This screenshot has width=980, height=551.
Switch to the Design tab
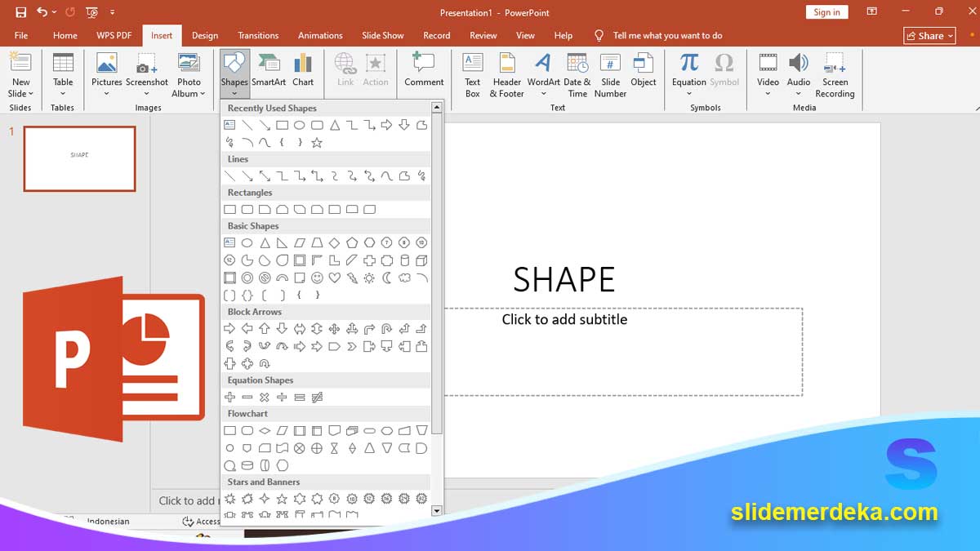click(205, 36)
